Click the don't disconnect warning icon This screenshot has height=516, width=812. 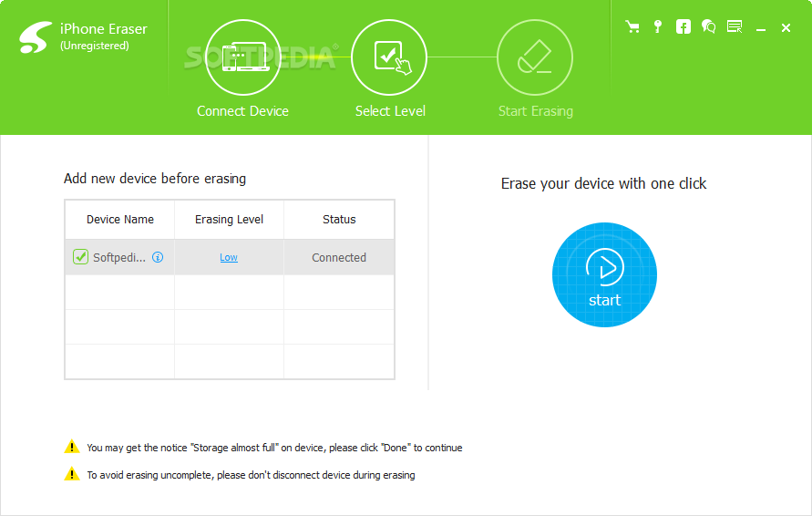click(x=72, y=473)
